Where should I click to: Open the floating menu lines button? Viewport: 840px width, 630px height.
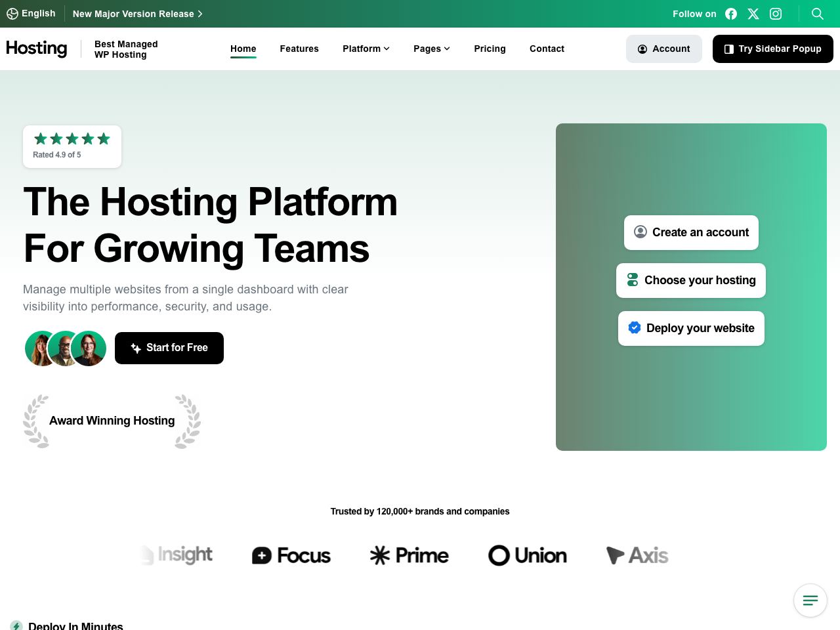coord(810,600)
